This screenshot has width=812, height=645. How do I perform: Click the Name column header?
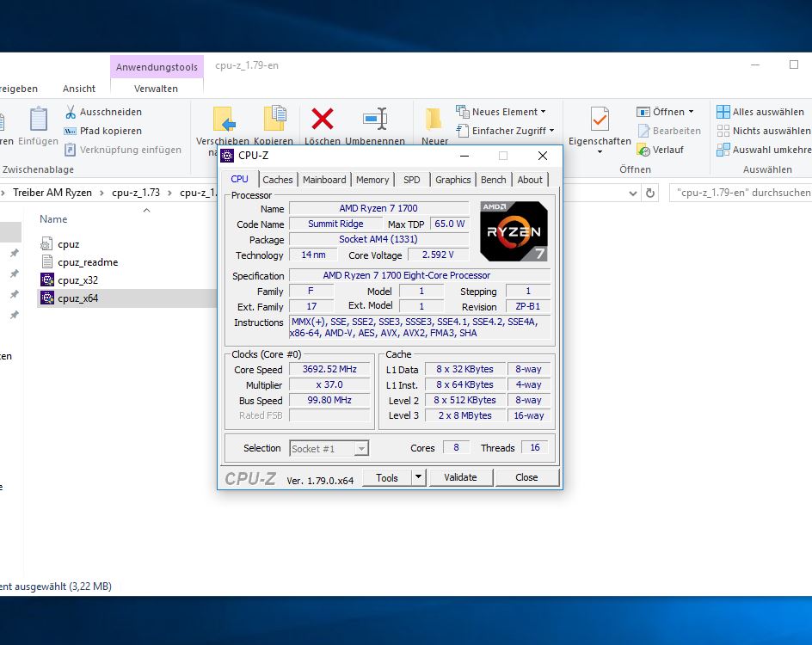tap(53, 219)
